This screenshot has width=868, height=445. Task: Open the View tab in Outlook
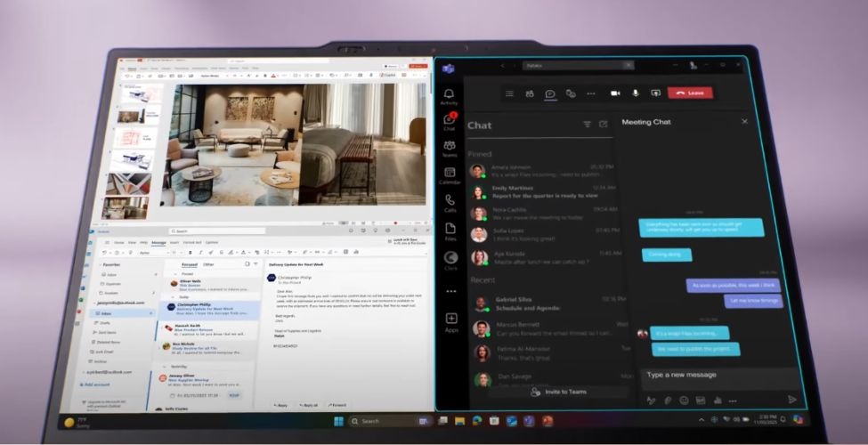pyautogui.click(x=133, y=242)
